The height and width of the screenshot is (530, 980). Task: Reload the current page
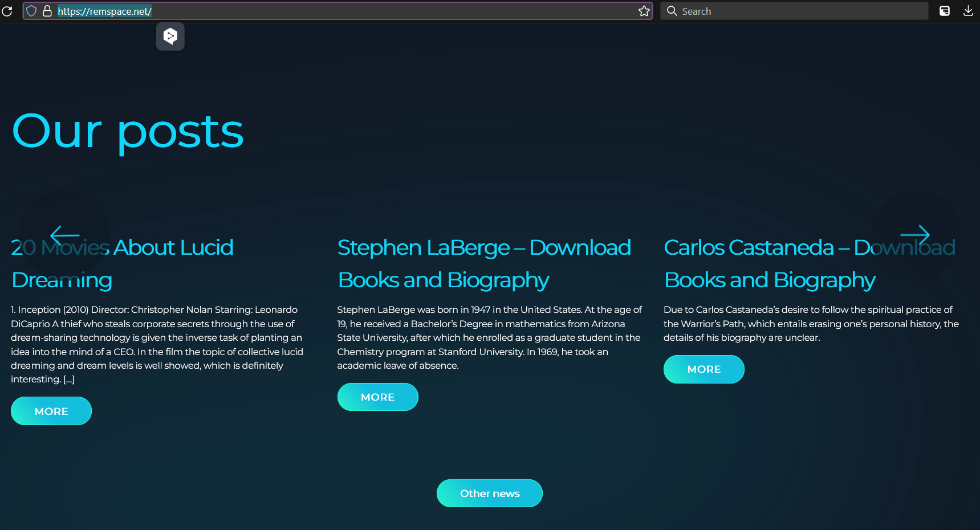(7, 11)
